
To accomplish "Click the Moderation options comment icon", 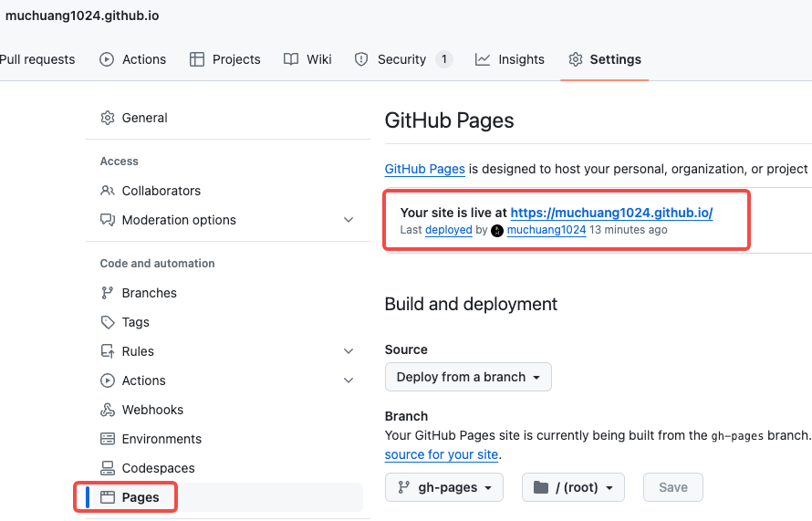I will pos(107,220).
